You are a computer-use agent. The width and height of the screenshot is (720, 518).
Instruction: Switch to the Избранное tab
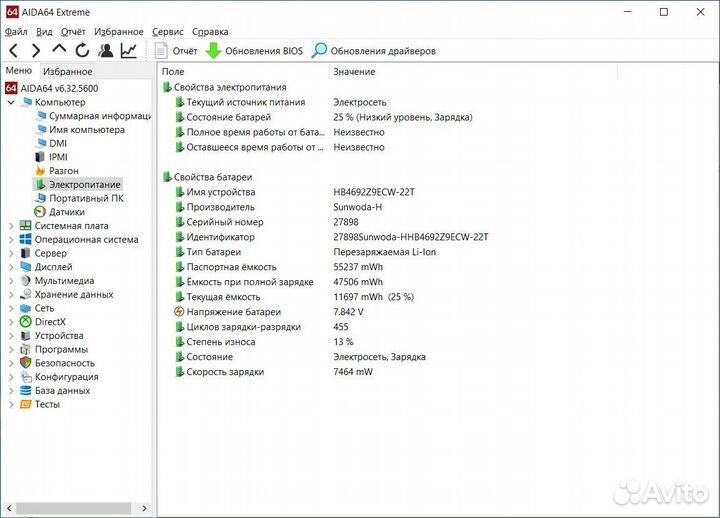point(67,71)
